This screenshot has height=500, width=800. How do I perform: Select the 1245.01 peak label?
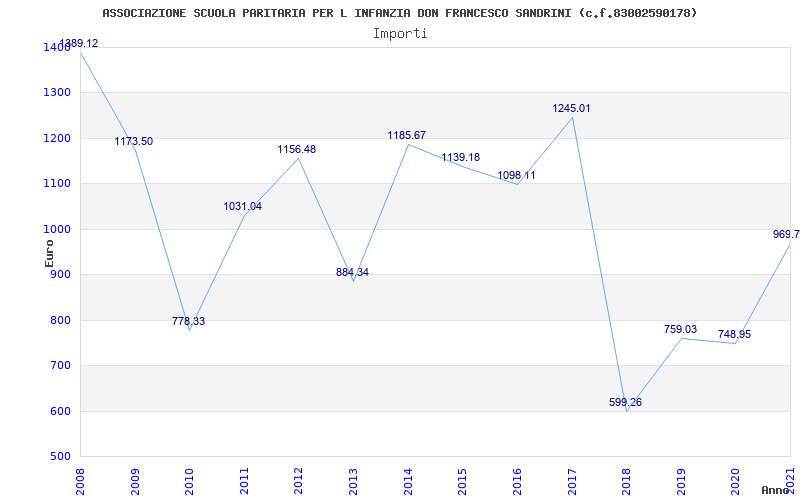571,108
